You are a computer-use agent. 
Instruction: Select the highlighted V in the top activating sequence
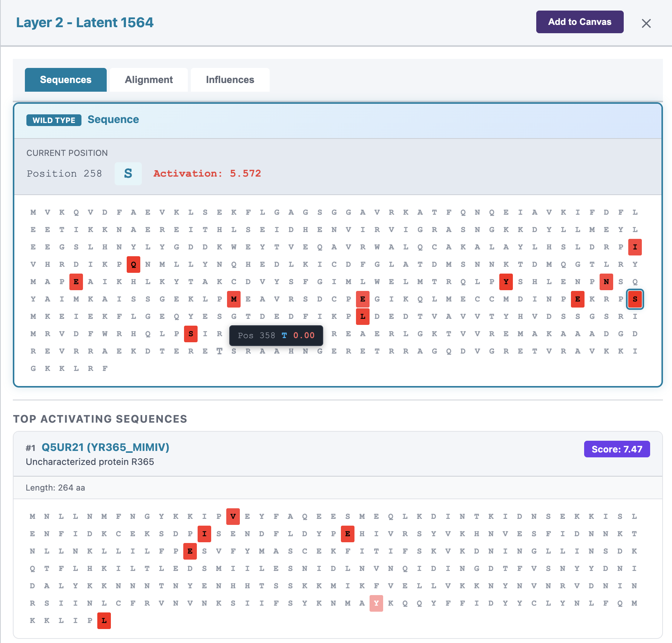233,517
